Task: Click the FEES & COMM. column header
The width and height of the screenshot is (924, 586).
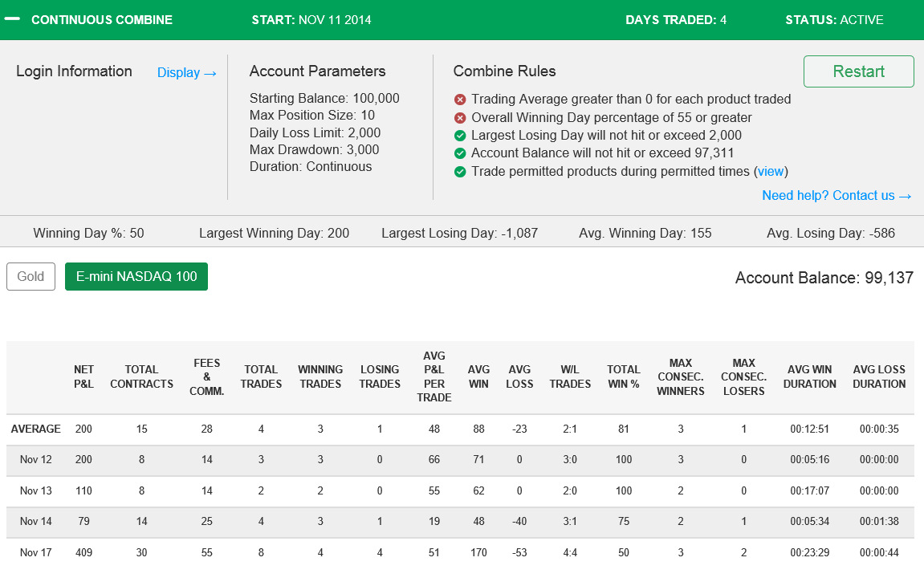Action: pyautogui.click(x=207, y=376)
